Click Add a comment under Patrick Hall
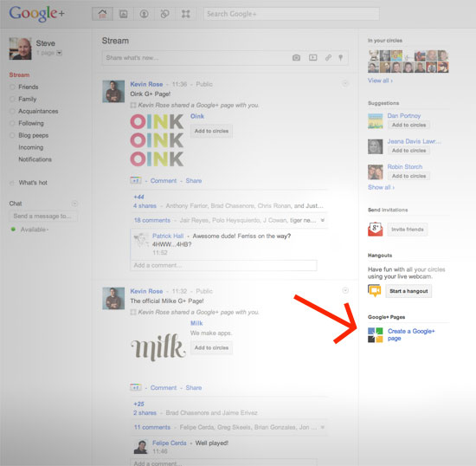476x466 pixels. coord(224,265)
